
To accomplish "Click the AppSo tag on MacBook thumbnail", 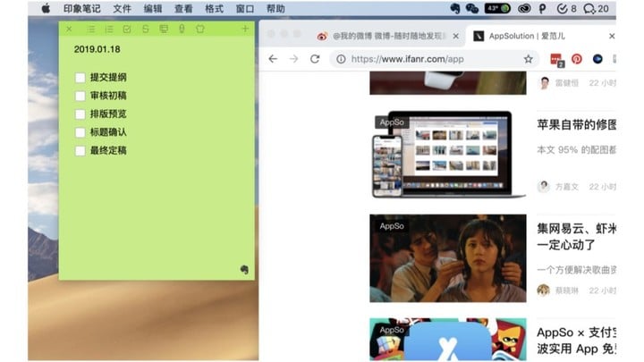I will click(392, 122).
